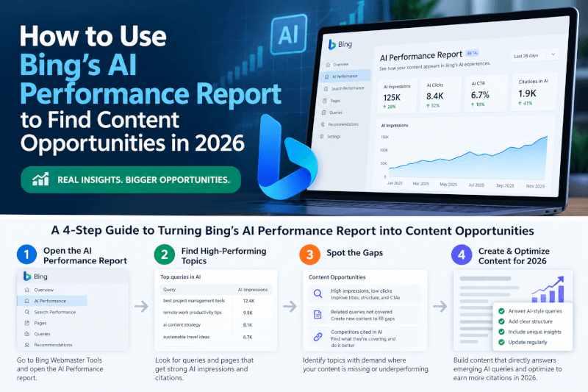
Task: Click the magnifier icon beside High impressions, low clicks
Action: coord(318,293)
